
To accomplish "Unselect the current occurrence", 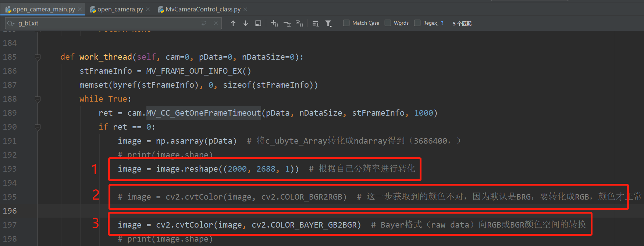I will [287, 23].
